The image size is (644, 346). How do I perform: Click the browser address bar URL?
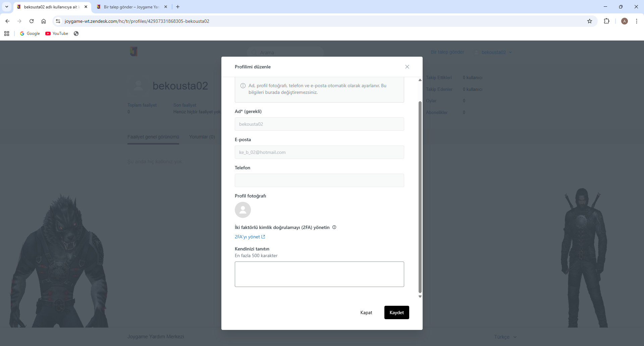point(137,21)
